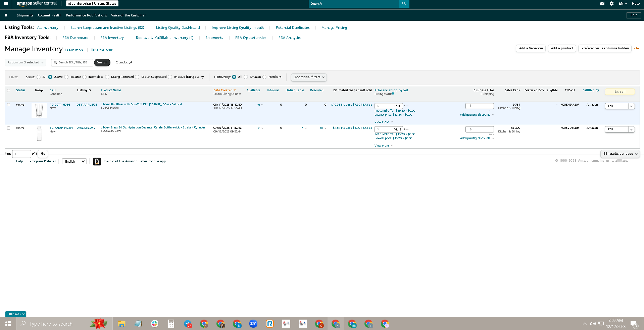Click the price field showing 17.80
This screenshot has height=330, width=644.
pos(389,106)
